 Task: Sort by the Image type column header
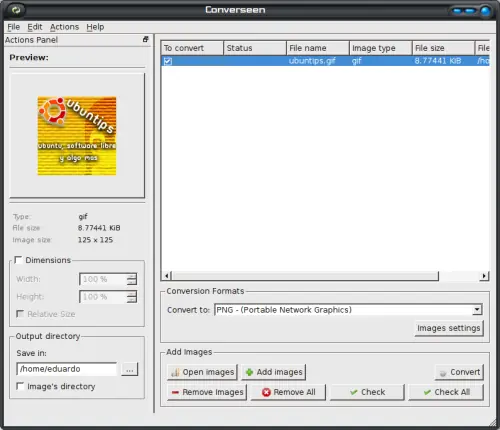(x=381, y=48)
